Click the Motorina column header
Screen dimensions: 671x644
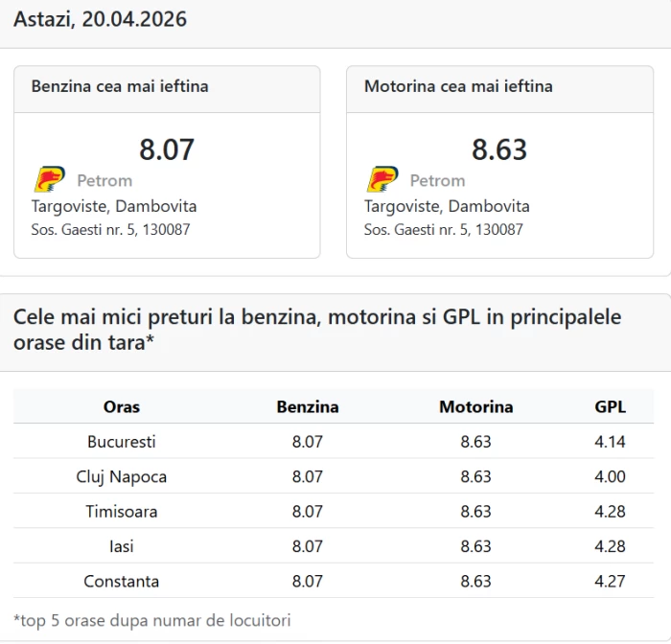[475, 406]
